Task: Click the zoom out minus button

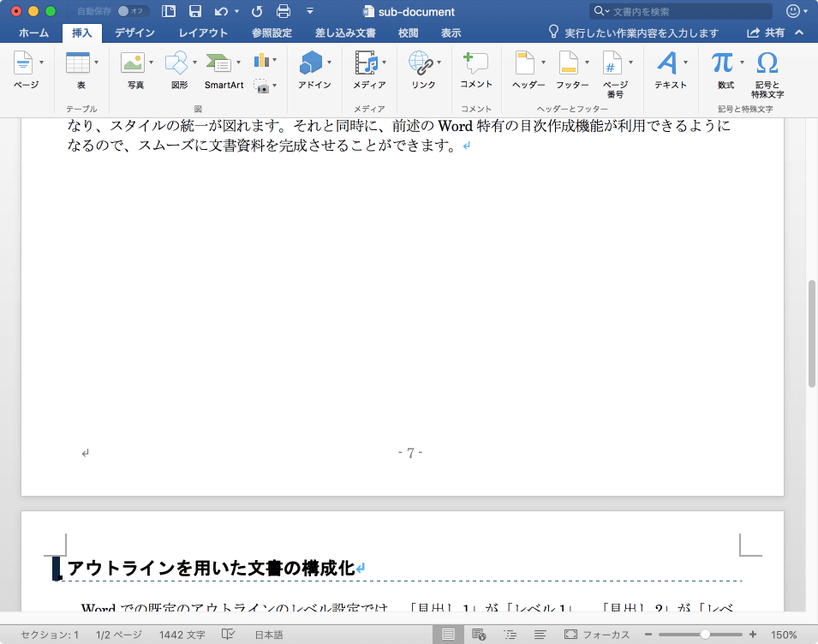Action: point(648,634)
